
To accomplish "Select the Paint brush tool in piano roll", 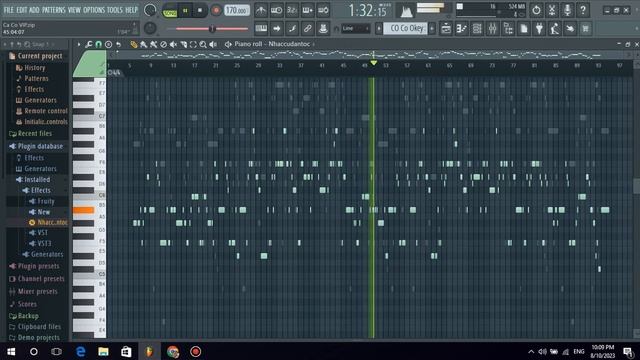I will click(x=144, y=44).
